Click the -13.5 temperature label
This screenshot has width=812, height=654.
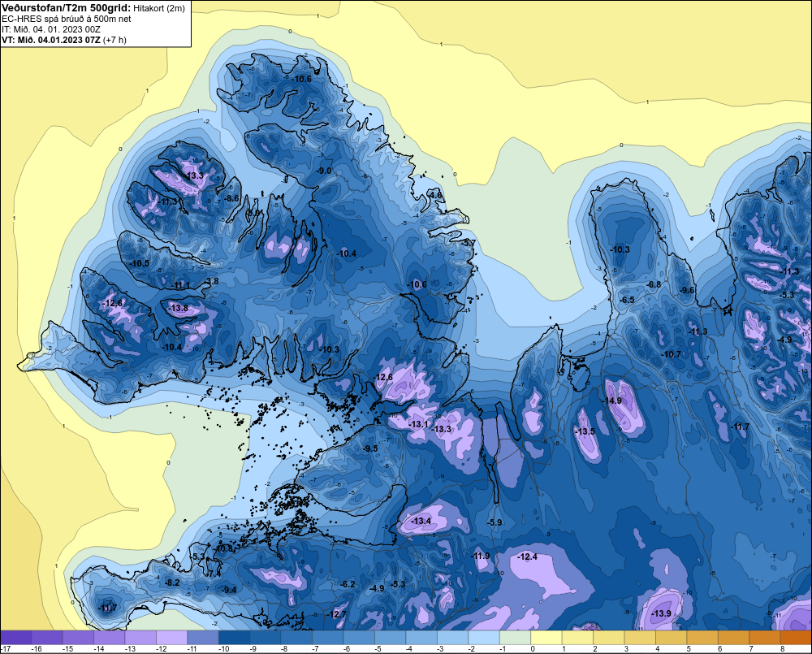point(585,431)
